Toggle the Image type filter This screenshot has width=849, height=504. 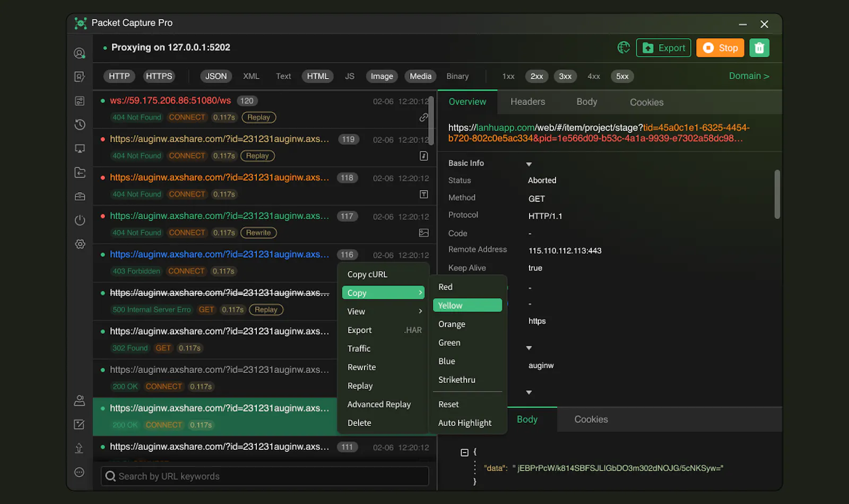click(x=382, y=76)
